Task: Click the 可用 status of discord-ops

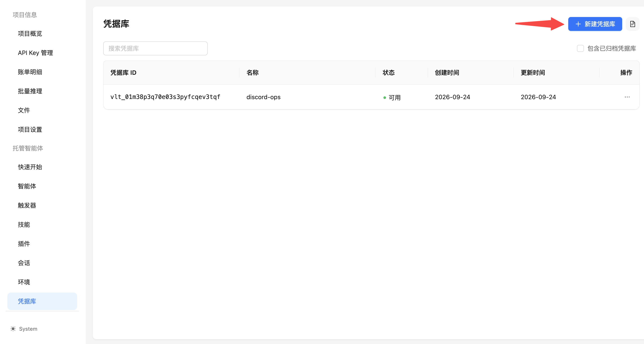Action: click(x=392, y=97)
